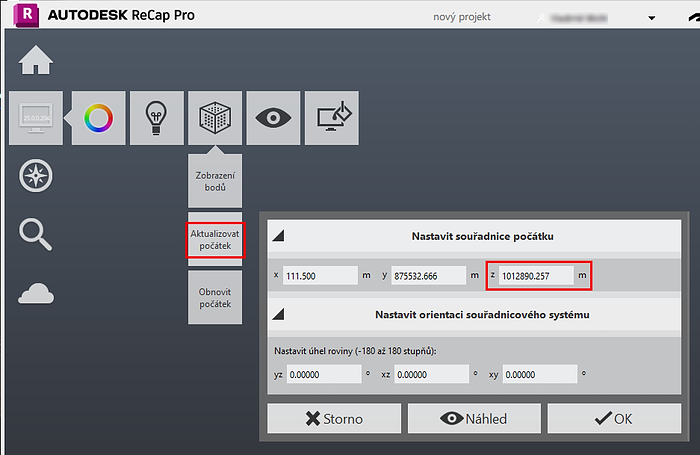Click the Home icon in sidebar
This screenshot has width=700, height=455.
[36, 61]
